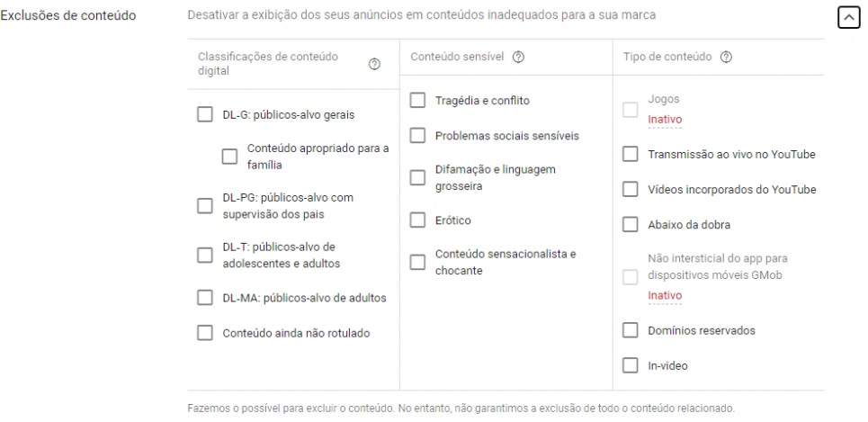This screenshot has width=868, height=422.
Task: Exclude Vídeos incorporados do YouTube
Action: click(x=630, y=189)
